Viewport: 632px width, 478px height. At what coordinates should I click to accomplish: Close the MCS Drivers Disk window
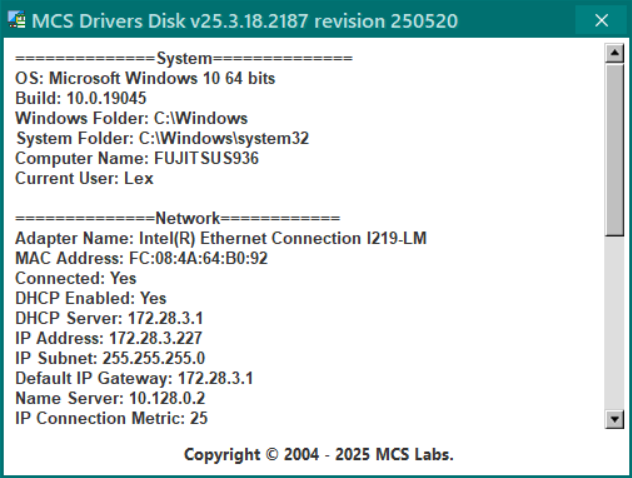tap(601, 20)
